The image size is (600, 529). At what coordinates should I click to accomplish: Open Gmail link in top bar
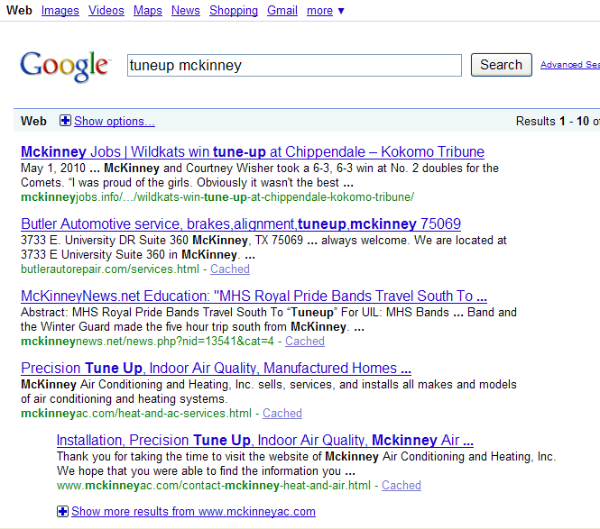coord(282,10)
